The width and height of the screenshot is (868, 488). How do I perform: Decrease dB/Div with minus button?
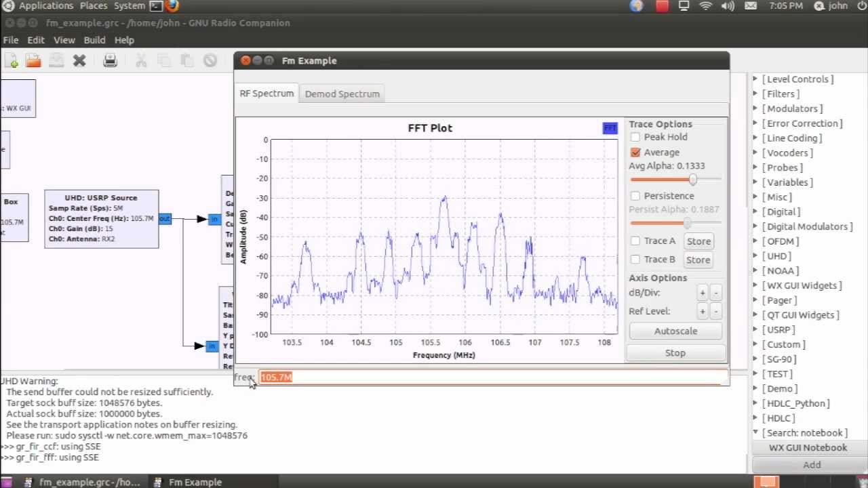click(x=715, y=293)
